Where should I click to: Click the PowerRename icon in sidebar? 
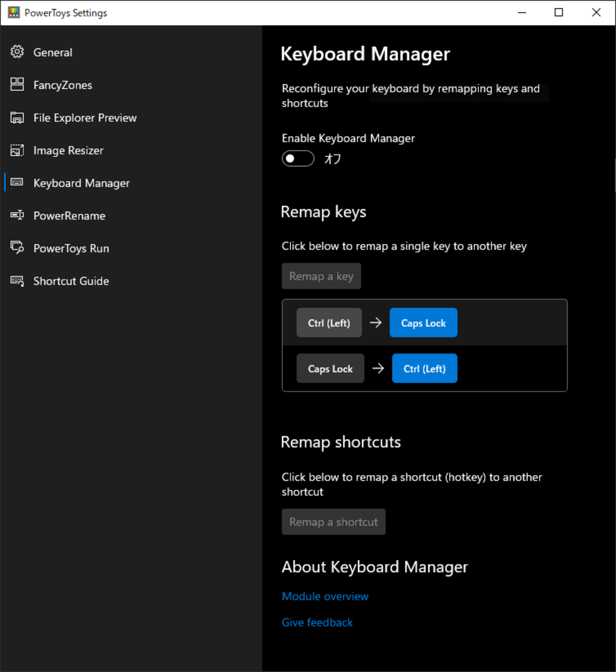(17, 215)
